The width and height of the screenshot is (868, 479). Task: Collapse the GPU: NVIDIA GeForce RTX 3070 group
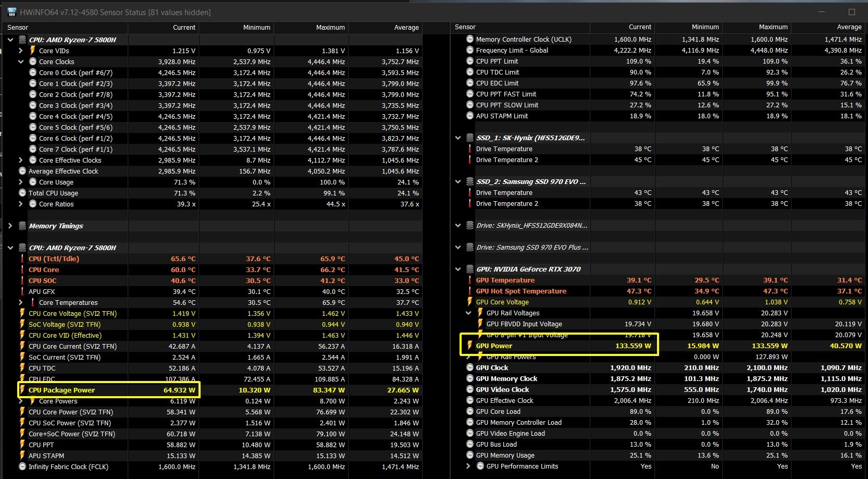point(458,269)
